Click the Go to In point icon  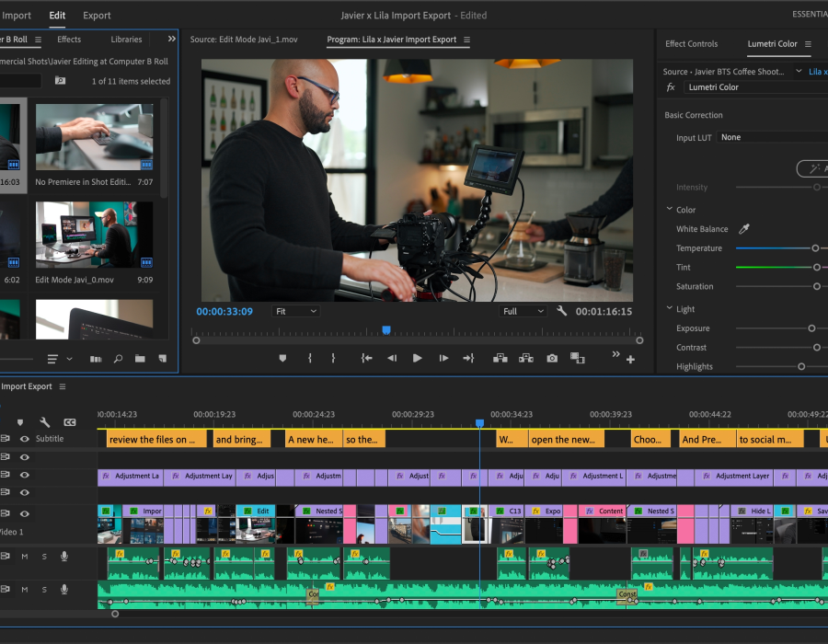click(366, 359)
